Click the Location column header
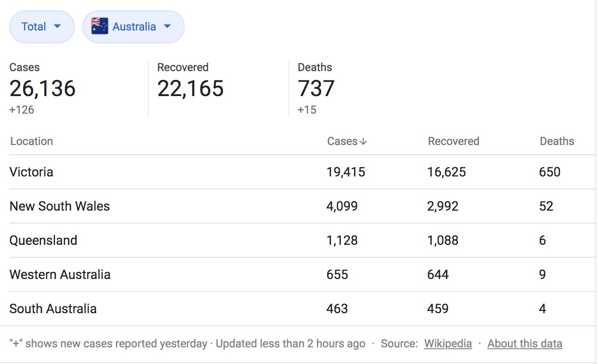Screen dimensions: 598x364 point(31,141)
